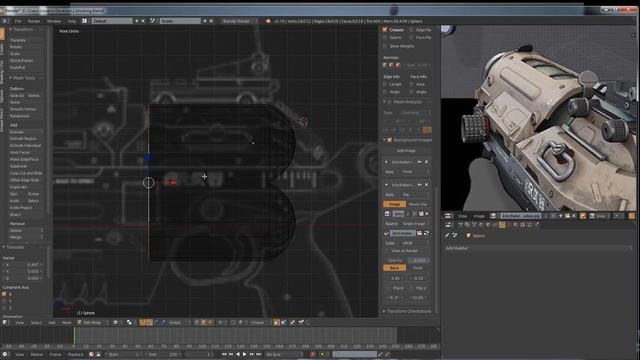The width and height of the screenshot is (640, 360).
Task: Open the properties editor type icon
Action: click(x=448, y=224)
